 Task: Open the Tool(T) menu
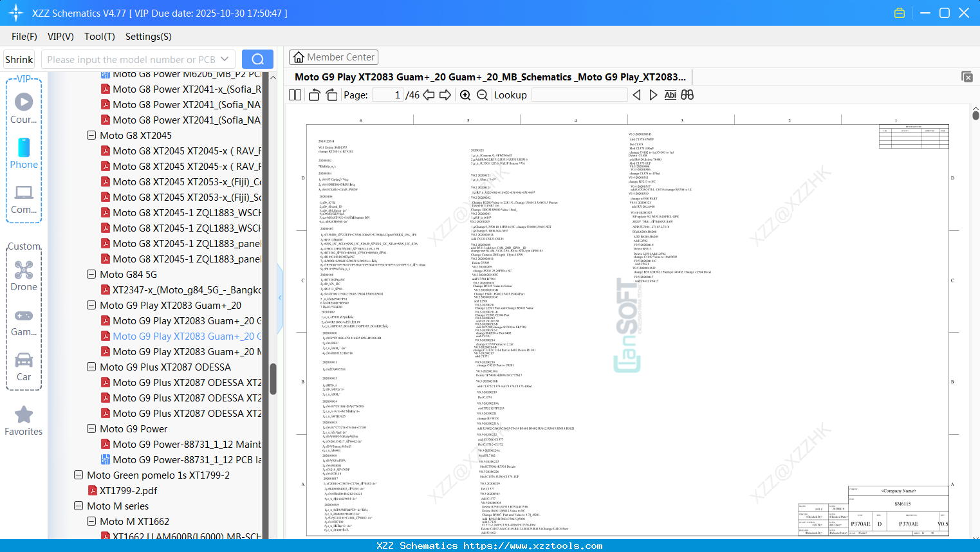[x=100, y=37]
